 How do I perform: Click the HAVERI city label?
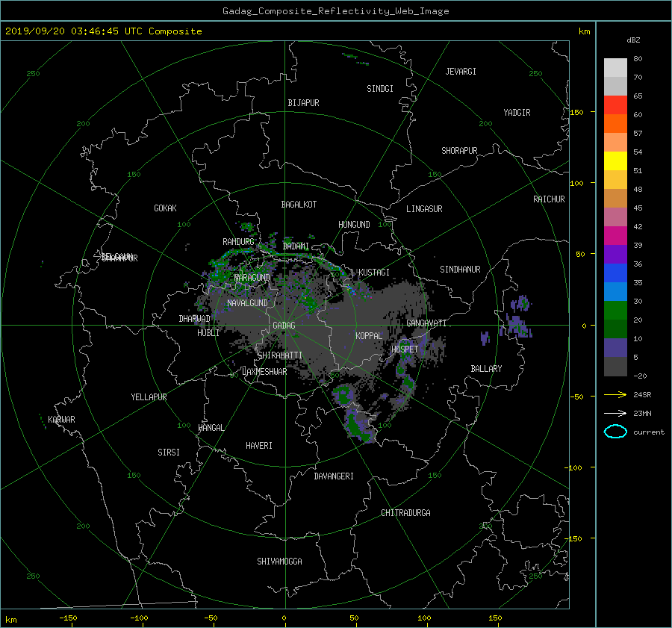click(x=259, y=446)
